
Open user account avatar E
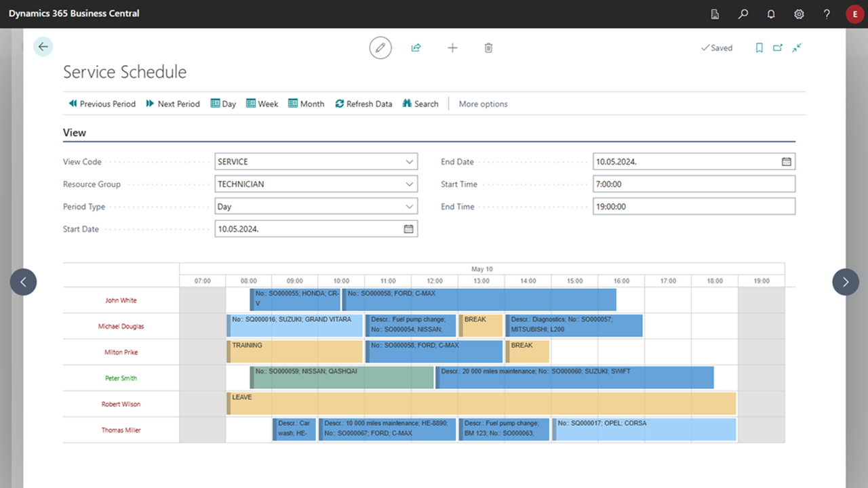pos(854,14)
